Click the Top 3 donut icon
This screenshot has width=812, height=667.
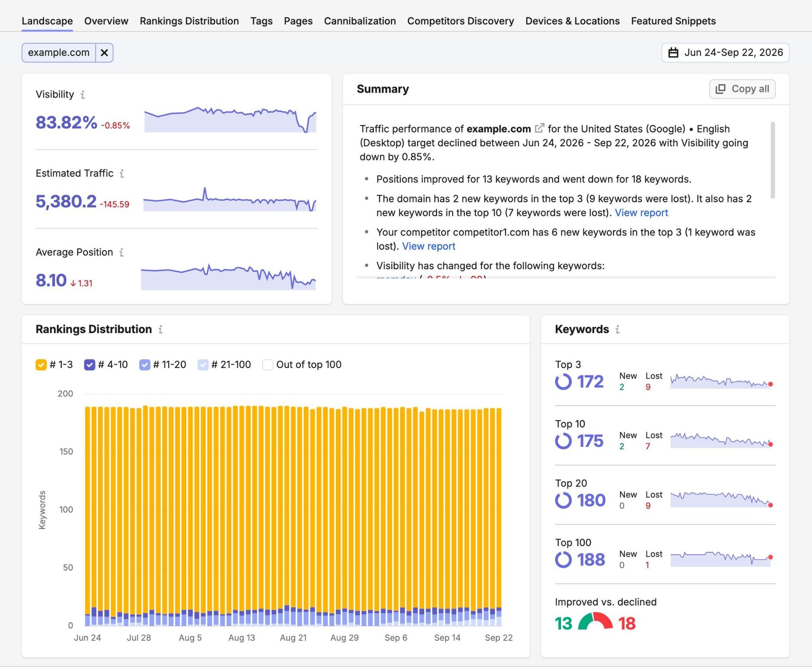pos(563,381)
